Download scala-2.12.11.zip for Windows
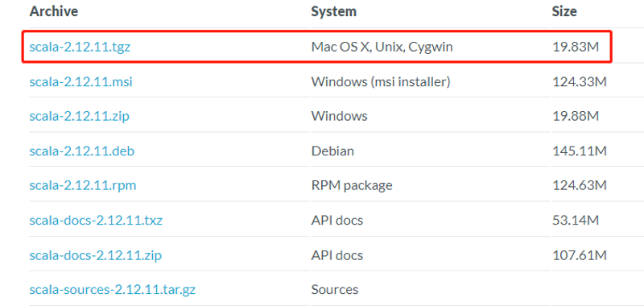The width and height of the screenshot is (644, 306). coord(79,116)
